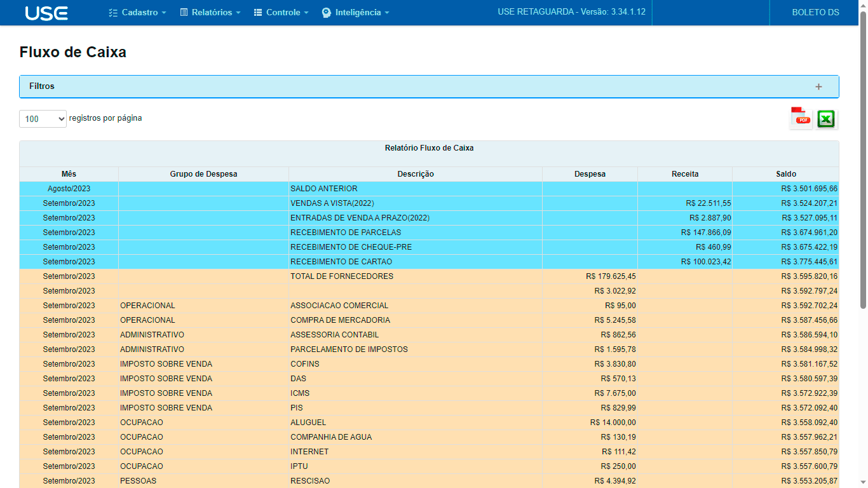
Task: Open the Controle menu
Action: pos(281,13)
